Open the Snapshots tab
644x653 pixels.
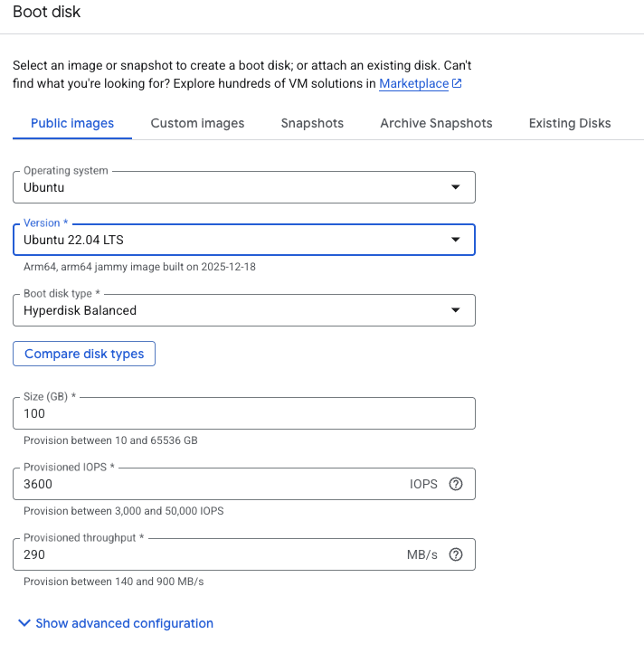312,123
